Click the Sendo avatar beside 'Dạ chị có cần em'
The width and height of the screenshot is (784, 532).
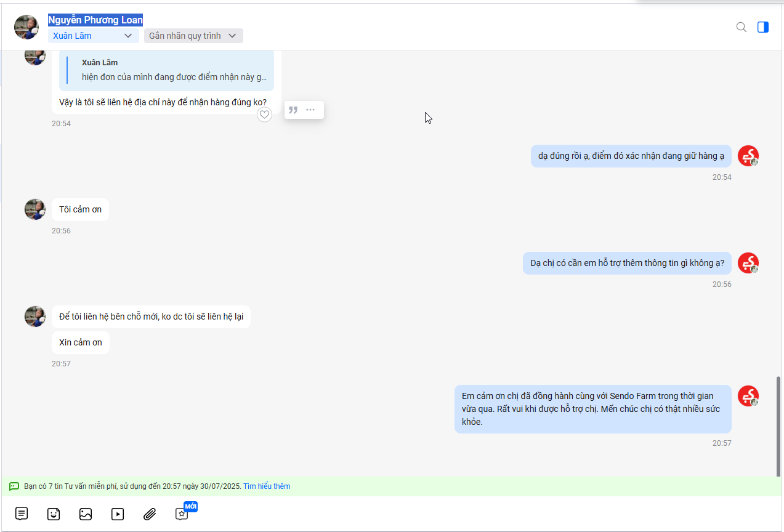coord(748,263)
